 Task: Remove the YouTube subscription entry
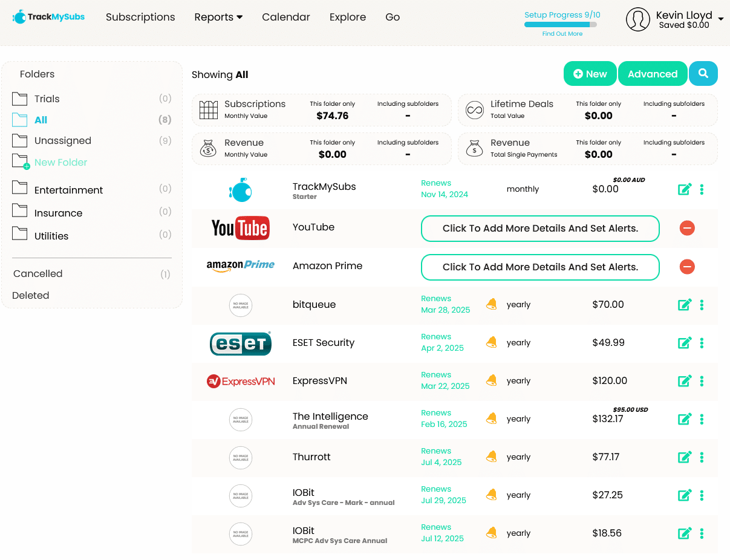[687, 228]
